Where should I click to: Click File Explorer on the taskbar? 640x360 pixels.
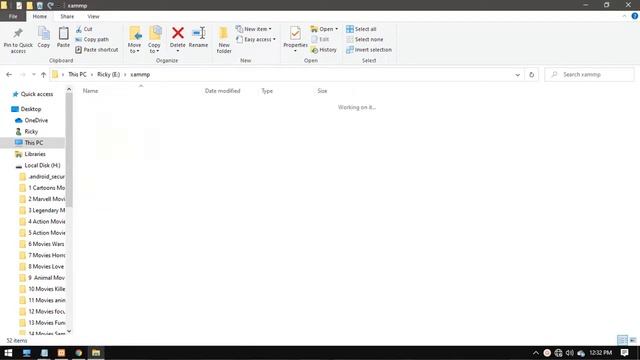(x=96, y=353)
